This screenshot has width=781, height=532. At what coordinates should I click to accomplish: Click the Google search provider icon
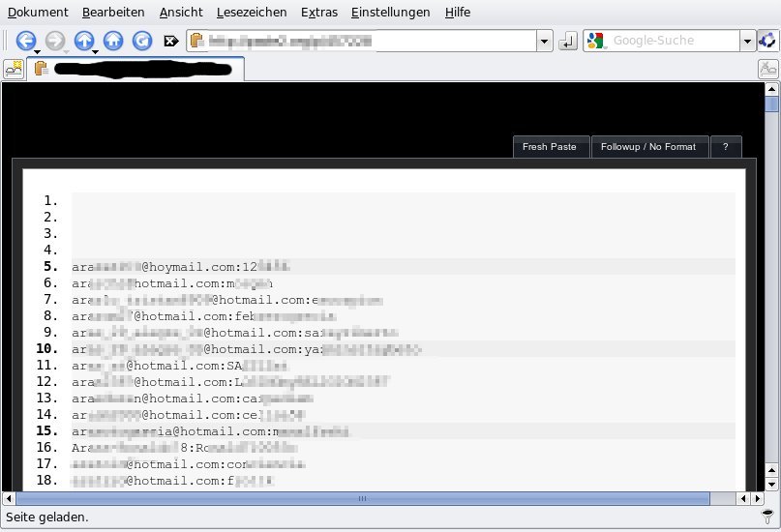click(x=596, y=41)
